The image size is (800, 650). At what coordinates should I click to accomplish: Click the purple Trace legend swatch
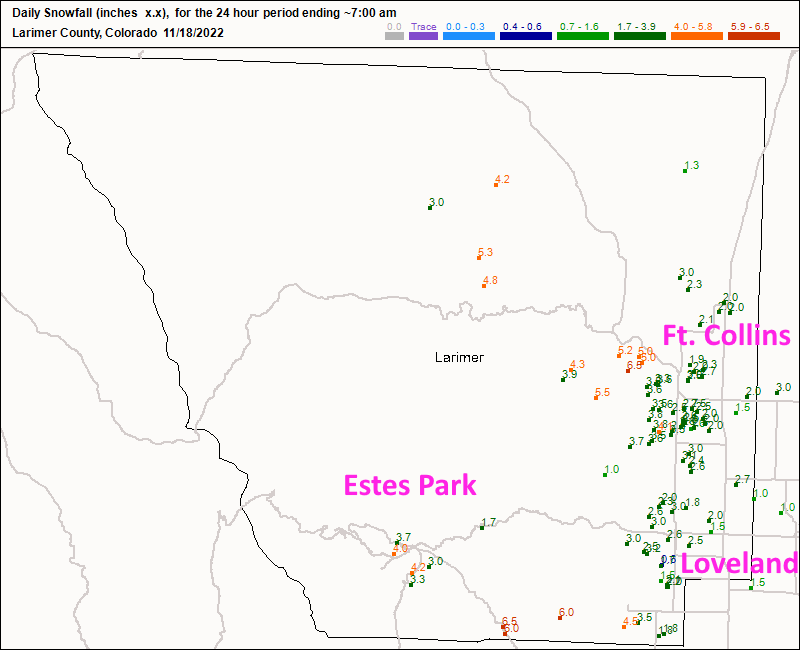click(x=423, y=36)
